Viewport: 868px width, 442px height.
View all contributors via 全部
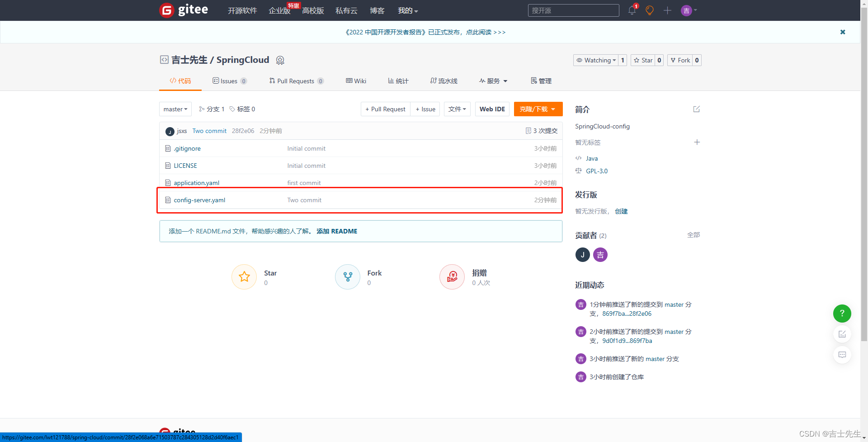693,235
